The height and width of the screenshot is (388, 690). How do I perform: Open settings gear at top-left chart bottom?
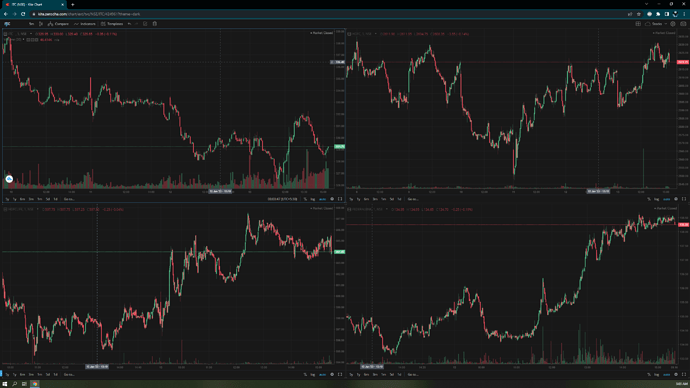click(x=332, y=199)
